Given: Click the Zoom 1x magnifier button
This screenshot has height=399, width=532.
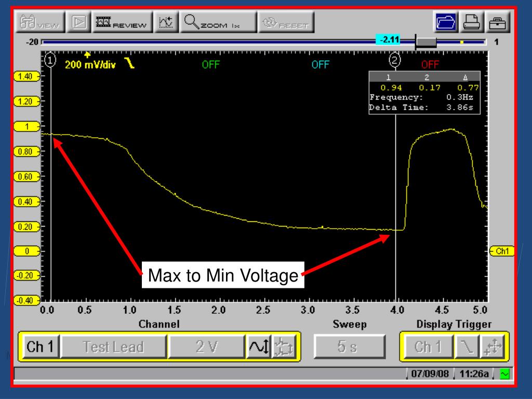Looking at the screenshot, I should (x=218, y=22).
